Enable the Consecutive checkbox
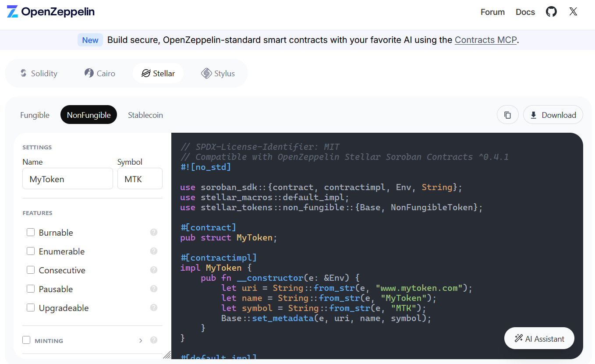Image resolution: width=595 pixels, height=364 pixels. click(x=31, y=270)
